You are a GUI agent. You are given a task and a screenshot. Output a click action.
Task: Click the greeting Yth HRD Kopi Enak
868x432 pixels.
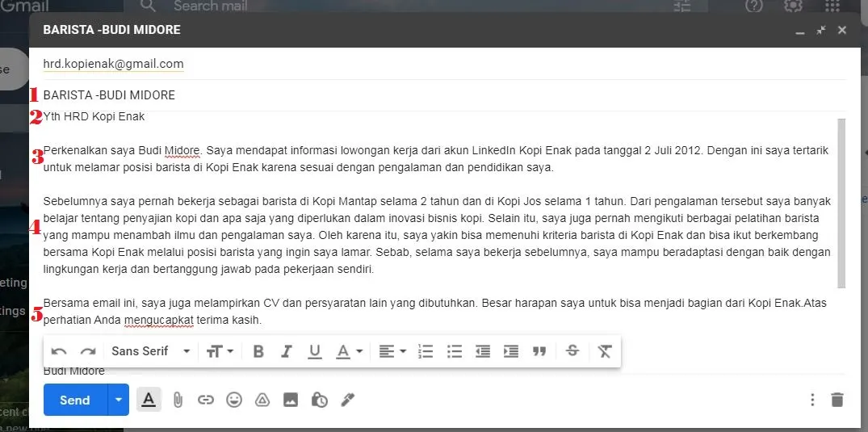click(x=94, y=117)
